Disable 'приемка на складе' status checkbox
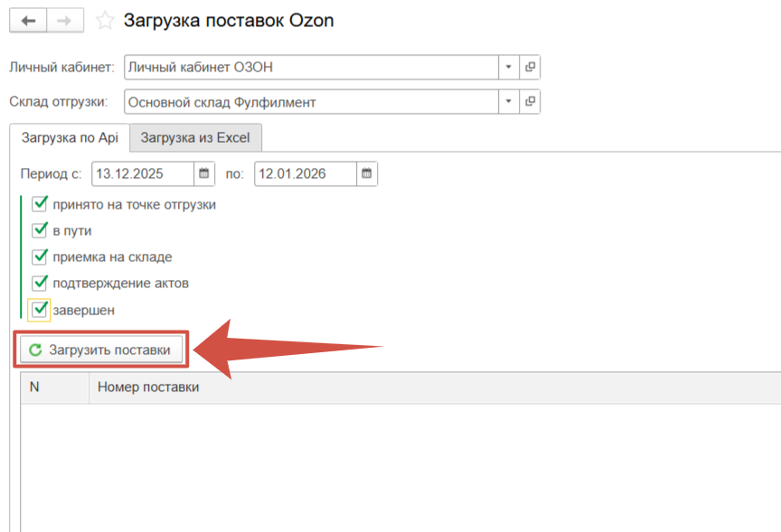Screen dimensions: 781x532 [40, 257]
